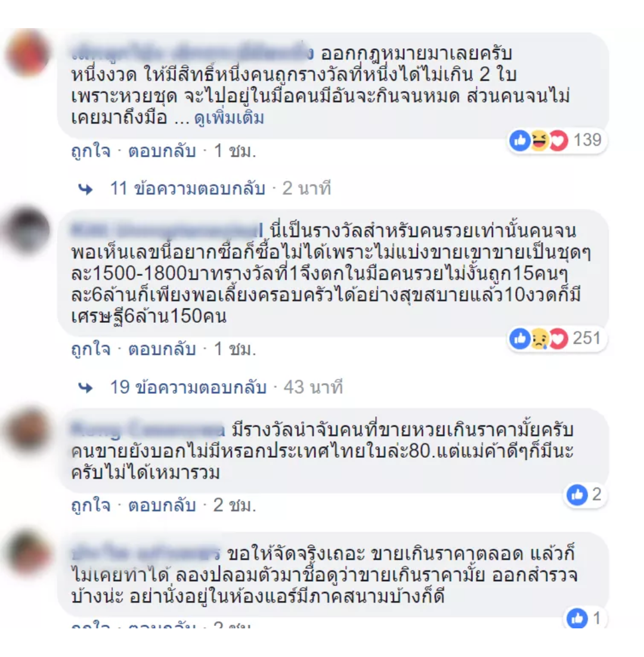644x657 pixels.
Task: Open the second commenter's profile picture
Action: [x=27, y=230]
